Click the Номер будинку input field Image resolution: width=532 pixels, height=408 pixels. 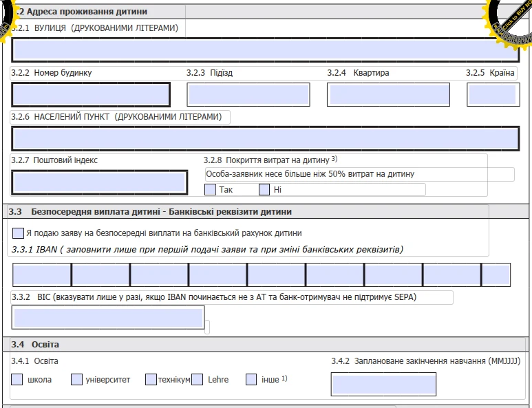pyautogui.click(x=91, y=95)
